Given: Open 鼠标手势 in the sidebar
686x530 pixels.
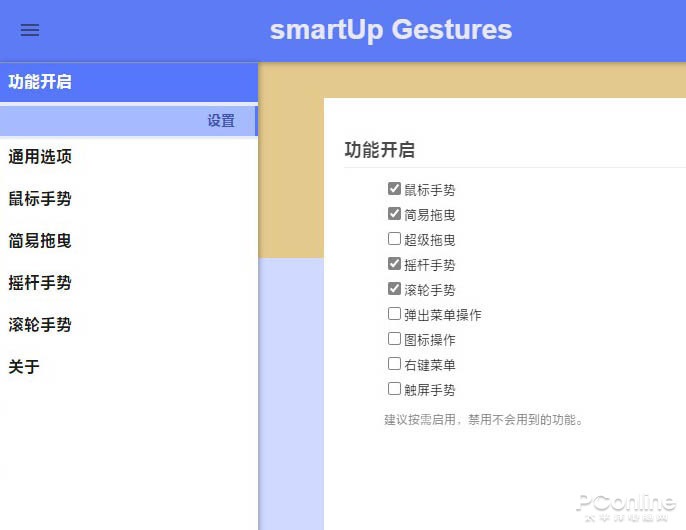Looking at the screenshot, I should pyautogui.click(x=129, y=199).
